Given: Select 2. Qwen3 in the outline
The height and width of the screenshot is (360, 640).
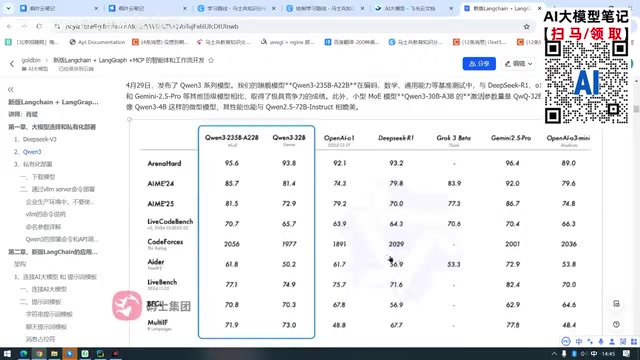Looking at the screenshot, I should click(x=28, y=152).
